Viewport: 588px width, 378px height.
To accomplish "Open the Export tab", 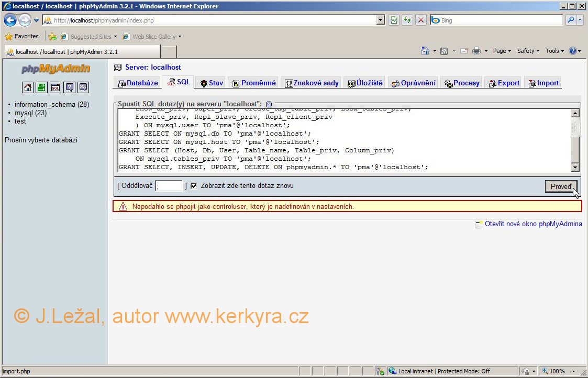I will coord(504,83).
